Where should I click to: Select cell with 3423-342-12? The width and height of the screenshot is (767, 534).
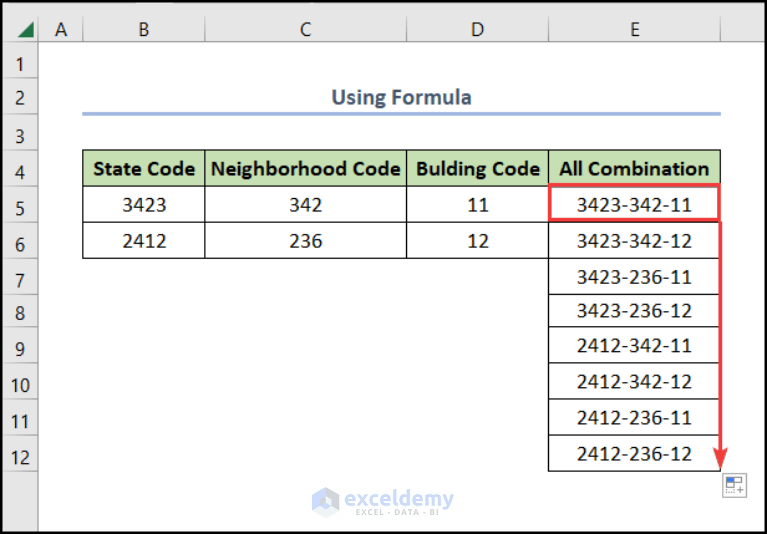click(634, 241)
